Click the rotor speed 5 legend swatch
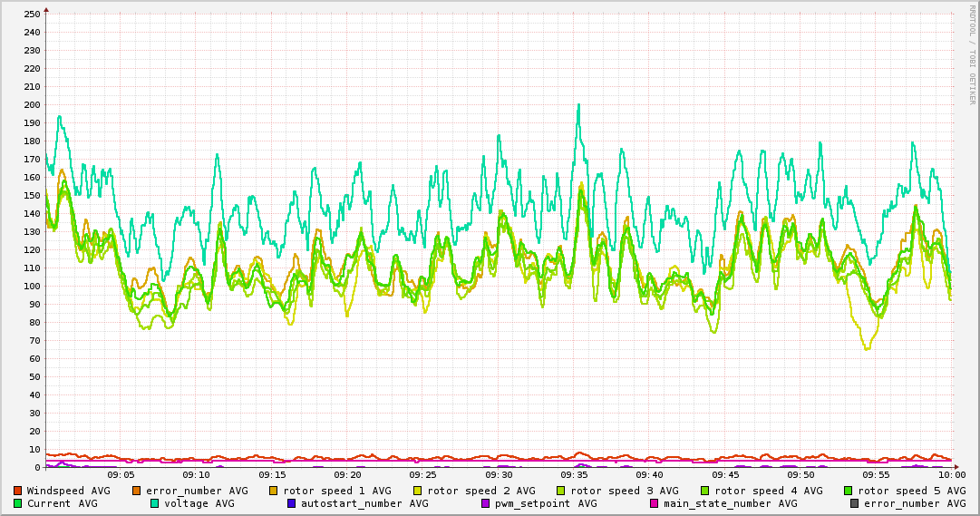 [x=849, y=491]
